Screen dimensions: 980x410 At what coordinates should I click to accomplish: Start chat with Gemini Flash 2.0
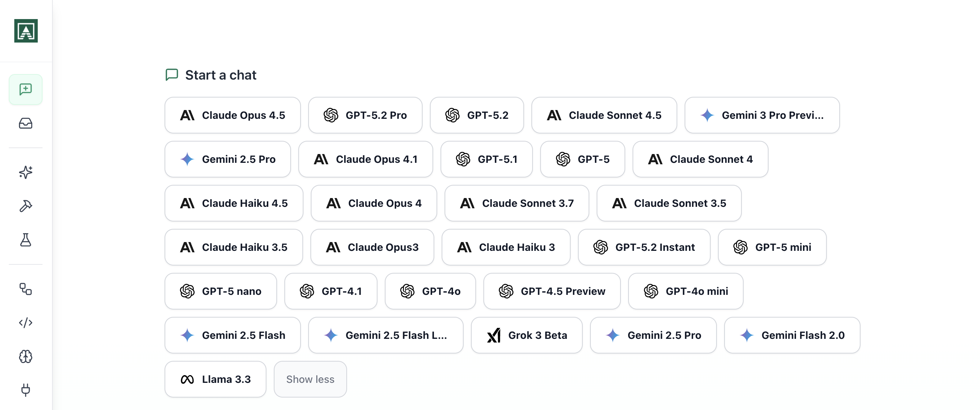click(x=792, y=336)
